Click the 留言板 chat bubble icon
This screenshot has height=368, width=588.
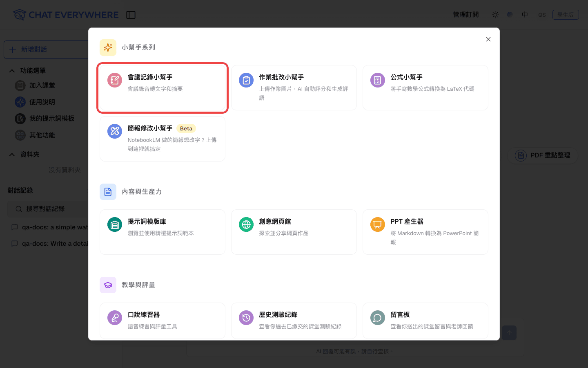pos(378,318)
